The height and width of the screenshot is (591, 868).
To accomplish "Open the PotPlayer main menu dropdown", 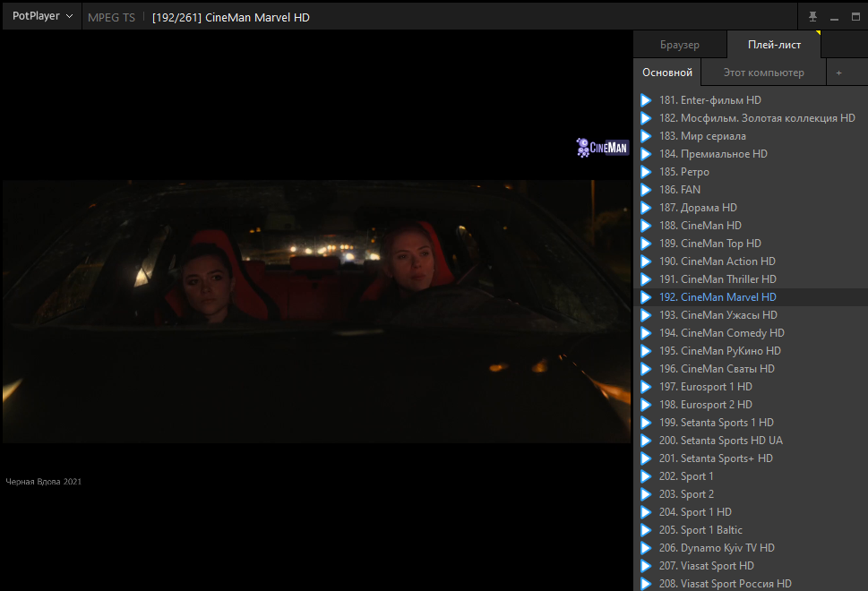I will point(42,16).
